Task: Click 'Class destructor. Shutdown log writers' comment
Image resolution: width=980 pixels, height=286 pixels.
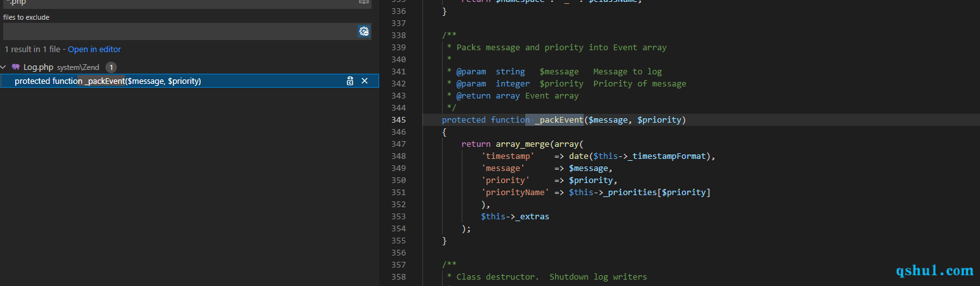Action: click(547, 277)
